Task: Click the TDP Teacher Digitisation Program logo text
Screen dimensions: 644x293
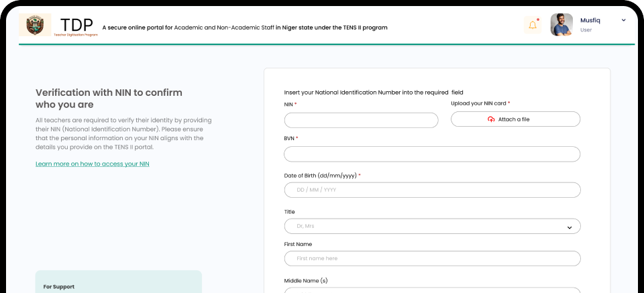Action: (76, 26)
